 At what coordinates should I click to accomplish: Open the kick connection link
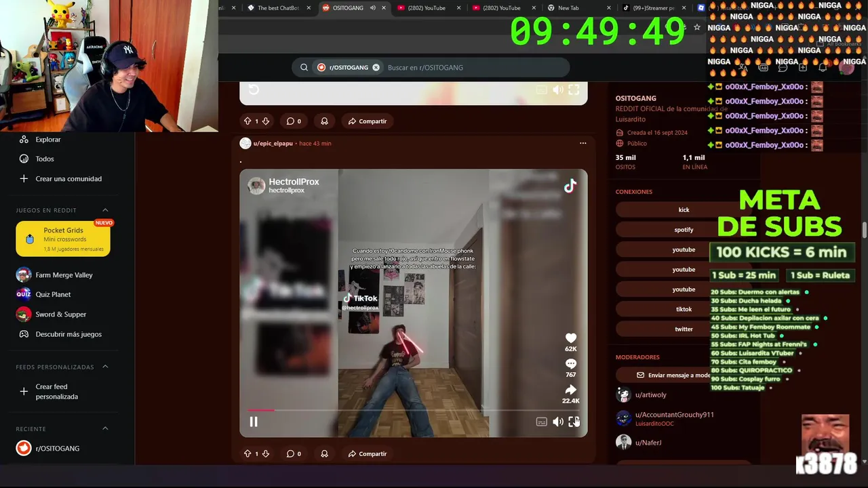[684, 210]
